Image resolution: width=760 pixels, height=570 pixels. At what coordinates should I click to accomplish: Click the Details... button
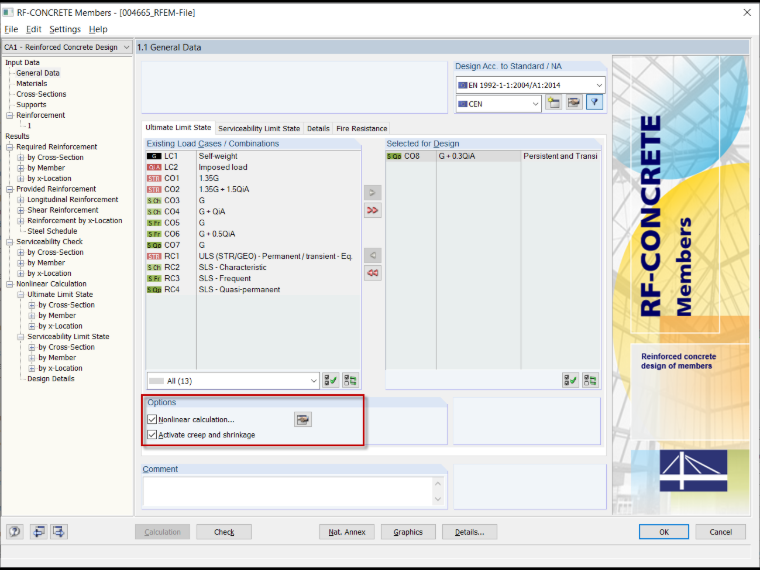(x=470, y=532)
